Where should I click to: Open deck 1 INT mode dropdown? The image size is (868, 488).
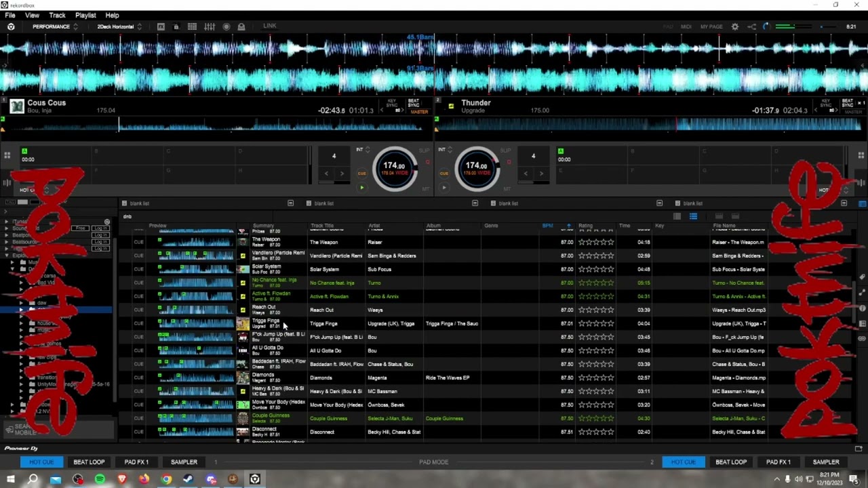point(363,149)
